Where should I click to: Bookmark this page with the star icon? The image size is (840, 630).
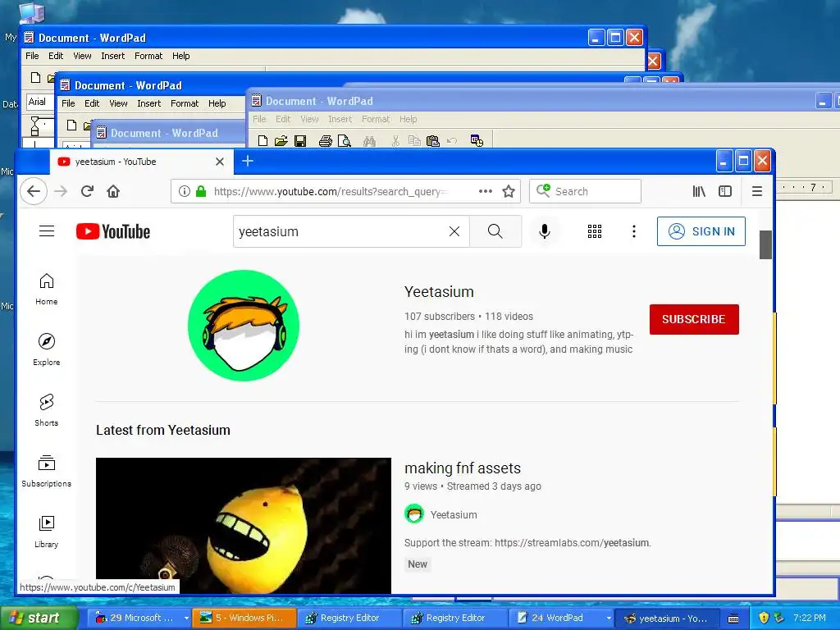click(x=509, y=191)
